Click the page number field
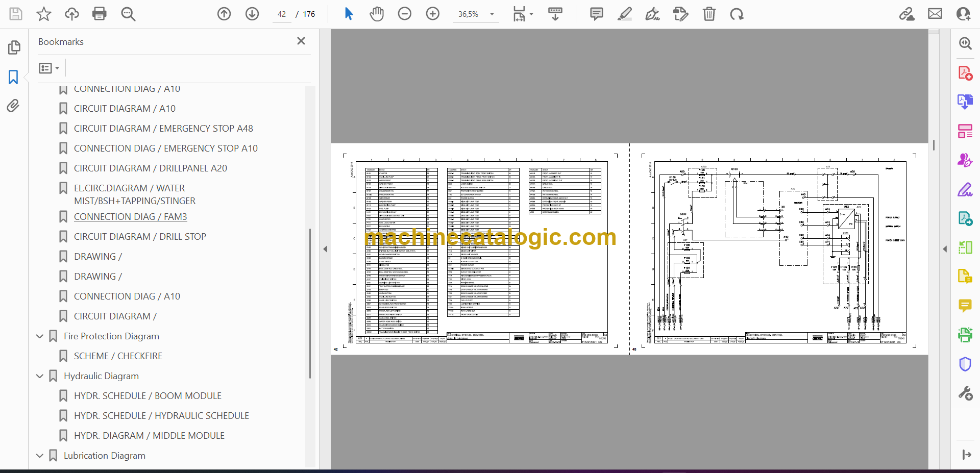 point(282,14)
